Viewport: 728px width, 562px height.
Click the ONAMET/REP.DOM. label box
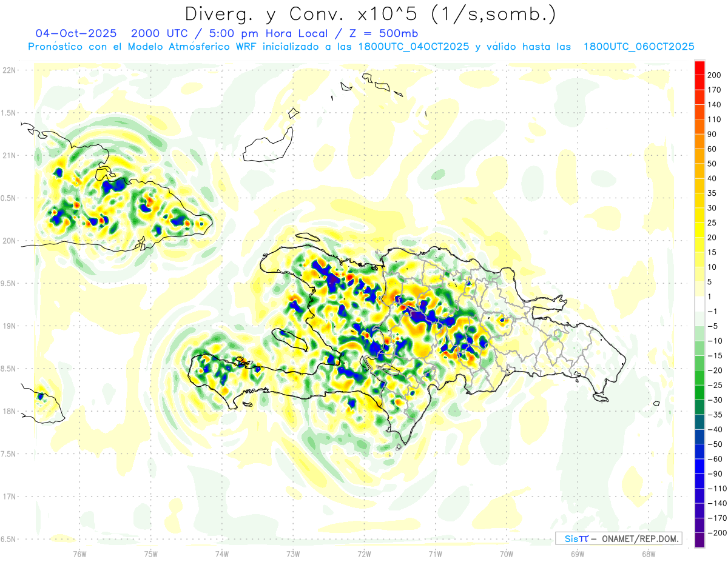pos(618,538)
